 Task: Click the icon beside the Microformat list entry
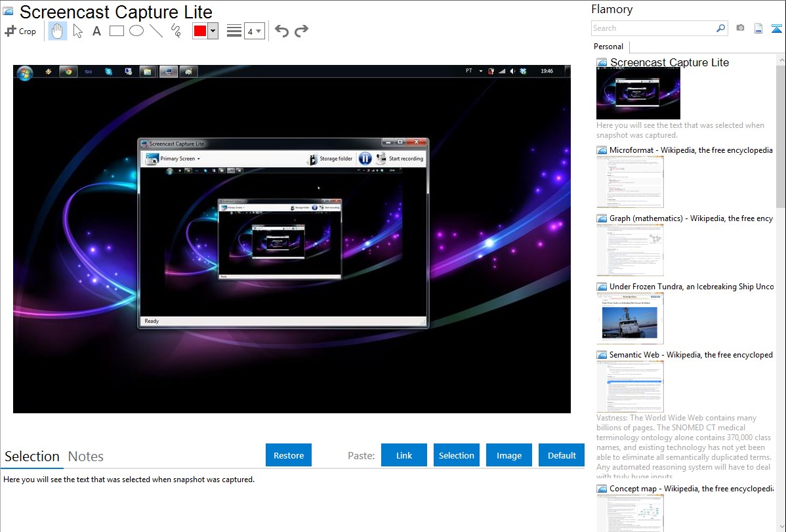(x=602, y=150)
